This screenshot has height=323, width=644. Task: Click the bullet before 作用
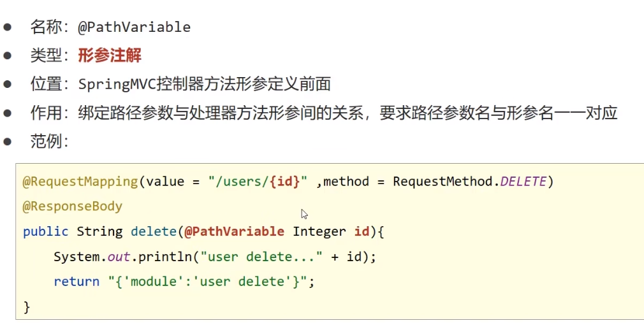pos(8,113)
